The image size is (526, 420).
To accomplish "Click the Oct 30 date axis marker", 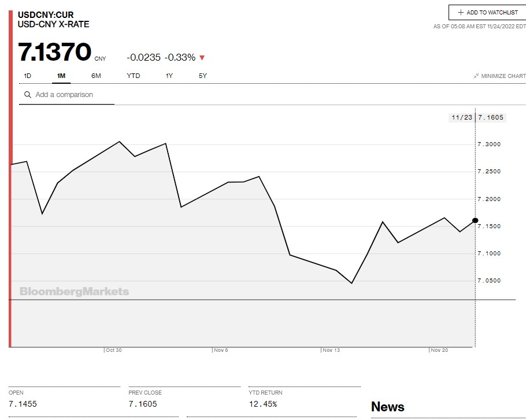I will 113,350.
